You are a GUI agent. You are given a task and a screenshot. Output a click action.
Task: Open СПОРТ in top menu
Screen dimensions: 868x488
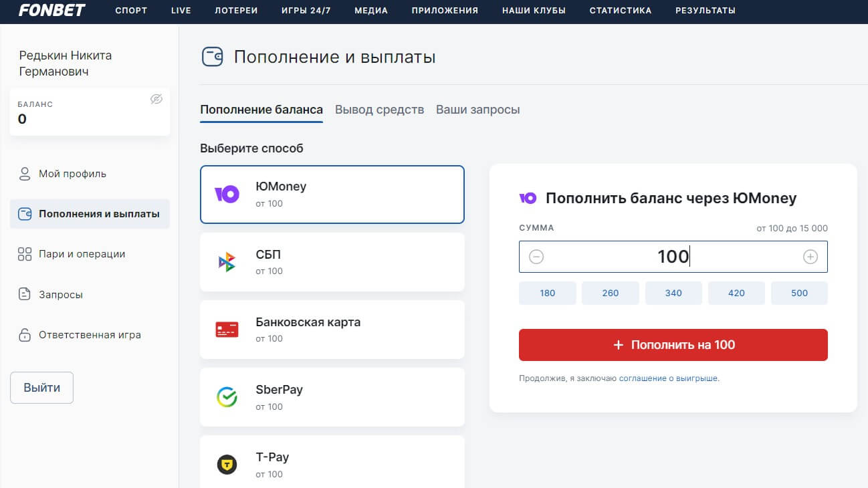(131, 11)
